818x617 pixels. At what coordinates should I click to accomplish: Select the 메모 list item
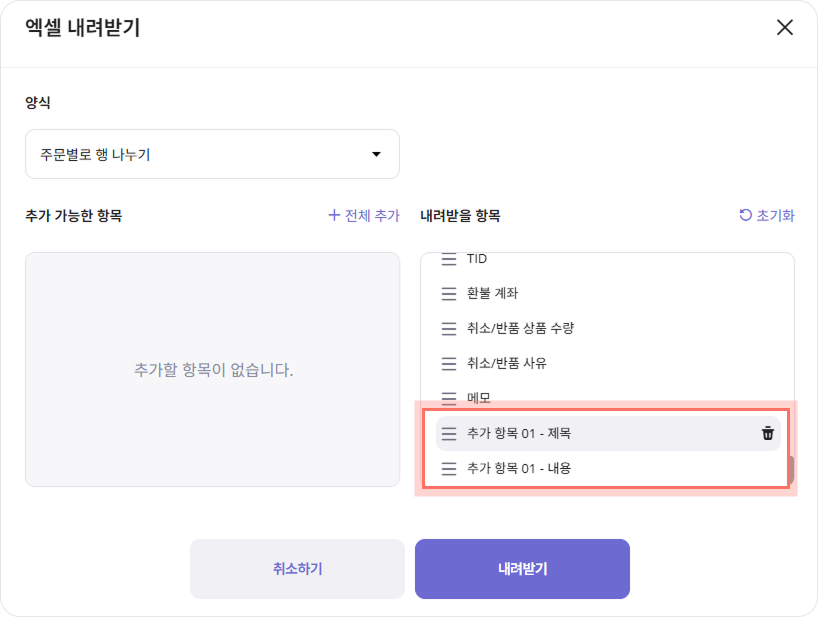478,398
